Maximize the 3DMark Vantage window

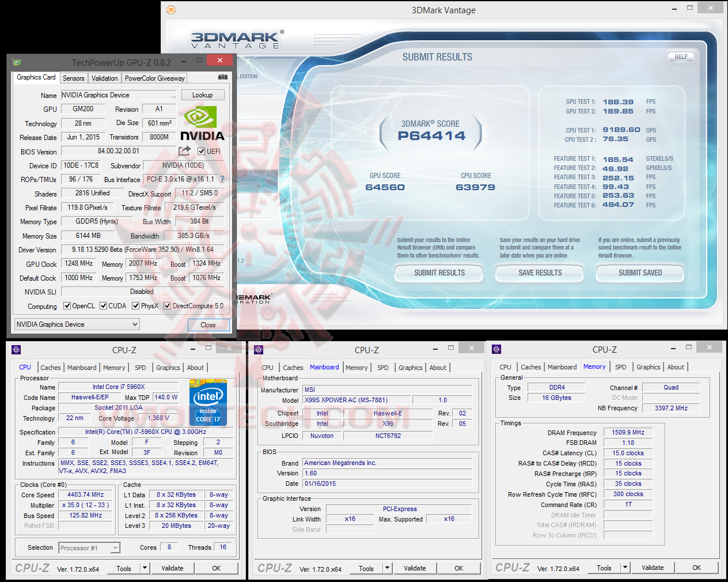(x=690, y=8)
